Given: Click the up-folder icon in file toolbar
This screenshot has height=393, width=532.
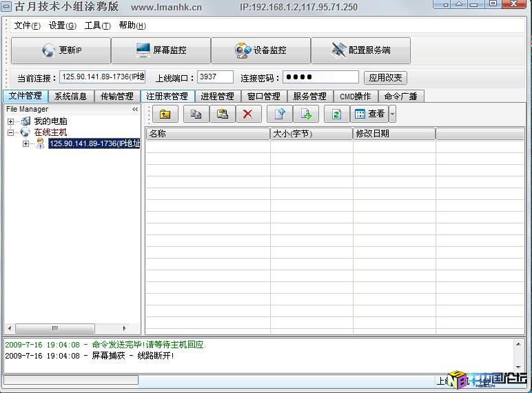Looking at the screenshot, I should pos(165,114).
